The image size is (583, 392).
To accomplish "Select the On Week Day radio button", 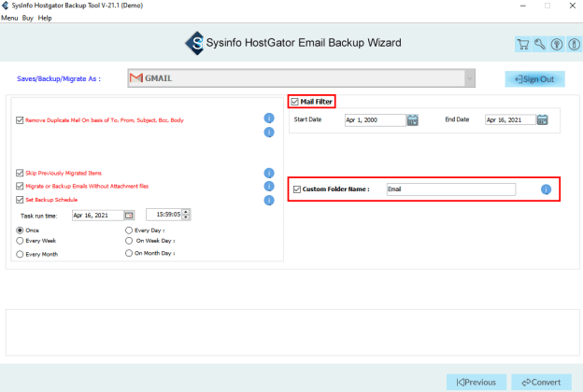I will click(129, 241).
